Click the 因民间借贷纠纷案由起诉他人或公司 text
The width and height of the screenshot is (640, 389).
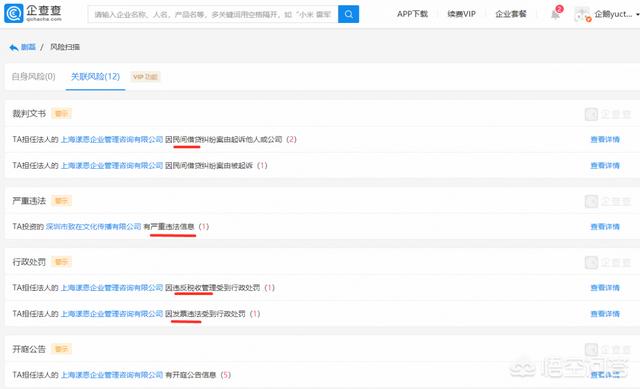click(x=224, y=140)
